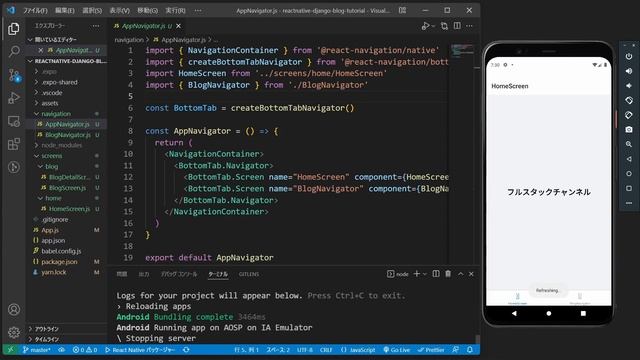Switch to Problems panel tab

tap(122, 274)
